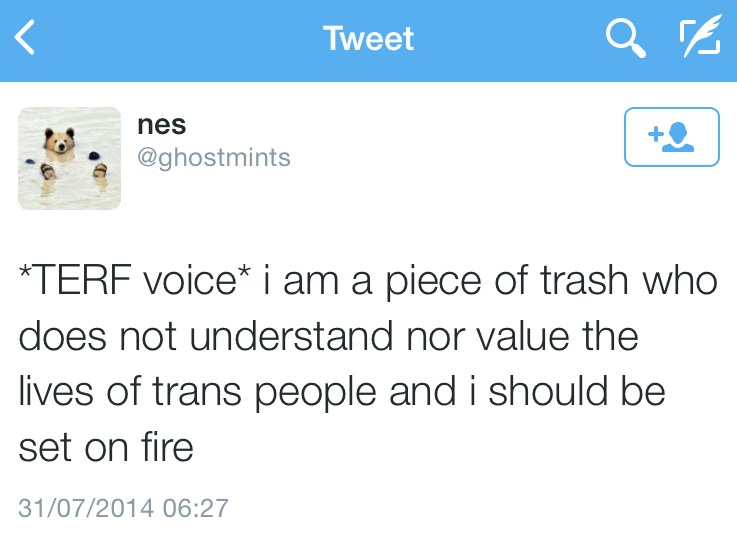The image size is (737, 552).
Task: Return to the previous screen via the chevron
Action: 26,39
